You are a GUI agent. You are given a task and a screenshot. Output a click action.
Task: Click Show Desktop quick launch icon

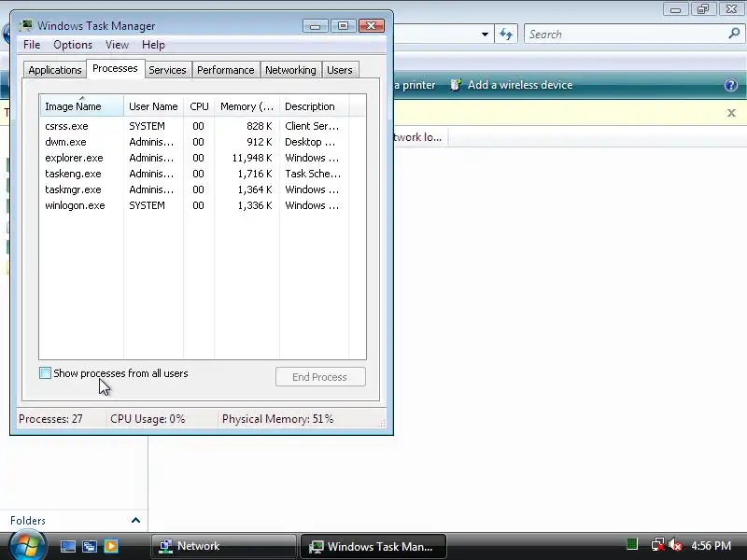(x=67, y=546)
